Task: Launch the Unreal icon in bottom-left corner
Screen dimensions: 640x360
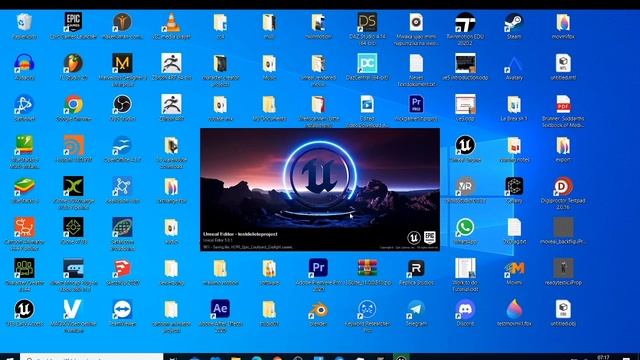Action: click(x=24, y=309)
